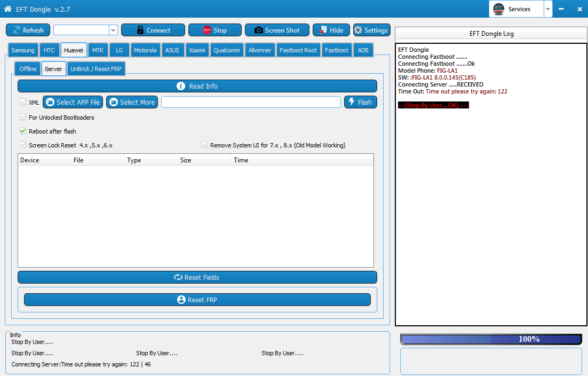The width and height of the screenshot is (588, 376).
Task: Uncheck Reboot after flash
Action: [x=23, y=131]
